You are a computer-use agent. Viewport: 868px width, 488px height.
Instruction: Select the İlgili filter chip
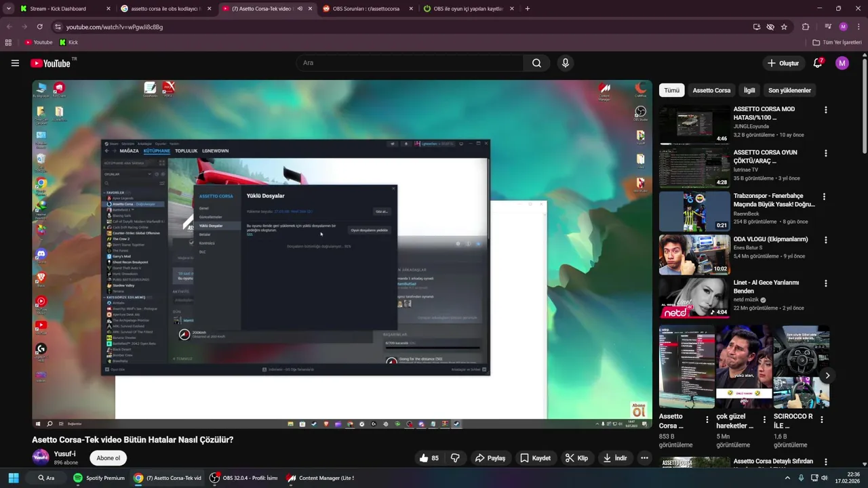click(749, 90)
